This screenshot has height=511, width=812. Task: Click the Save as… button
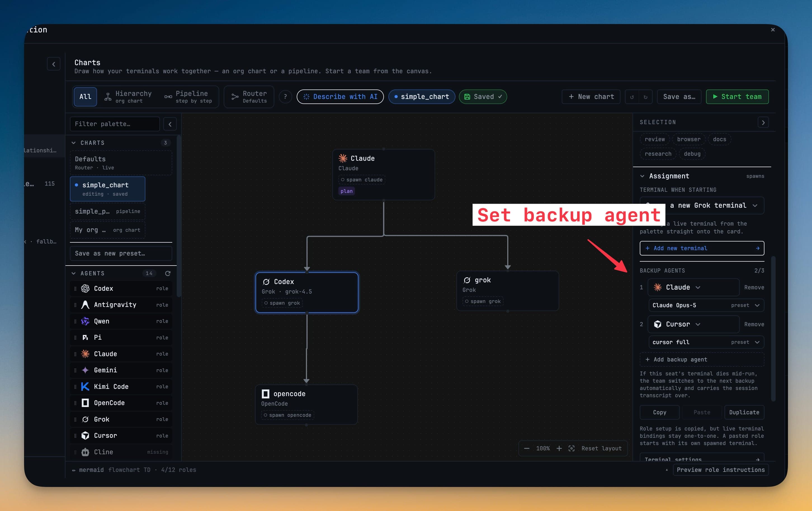(x=679, y=97)
